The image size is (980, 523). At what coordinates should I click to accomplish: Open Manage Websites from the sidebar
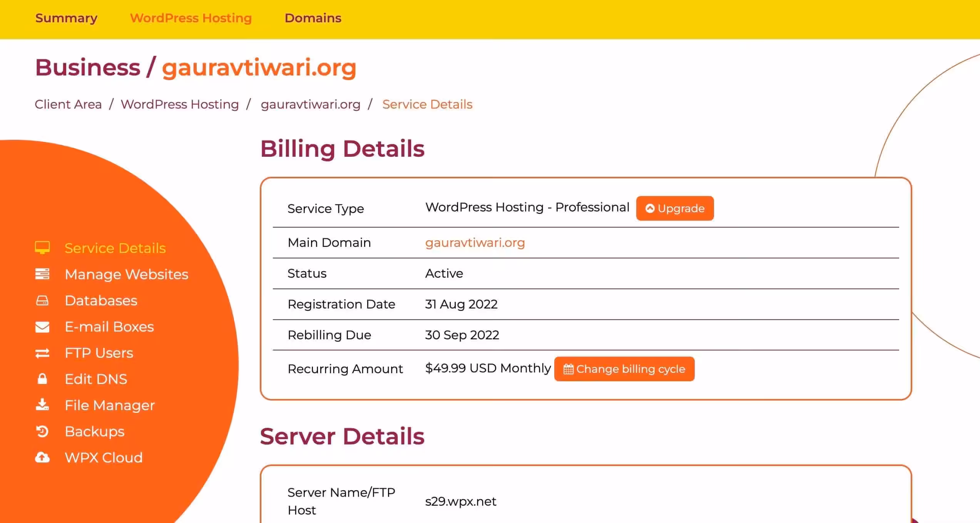tap(126, 274)
